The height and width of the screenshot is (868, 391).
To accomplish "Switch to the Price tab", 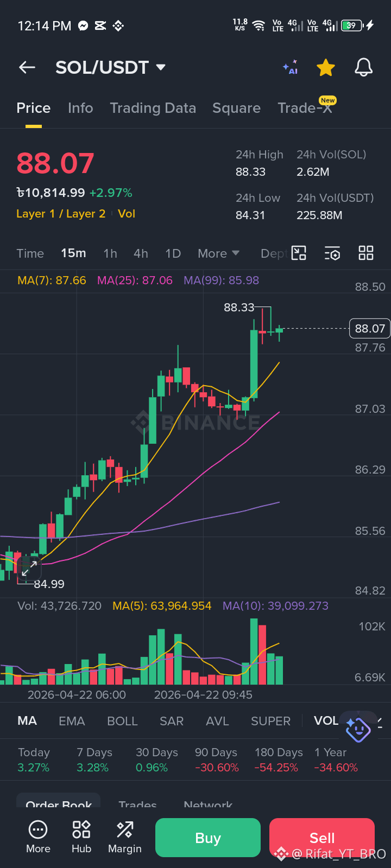I will point(34,108).
